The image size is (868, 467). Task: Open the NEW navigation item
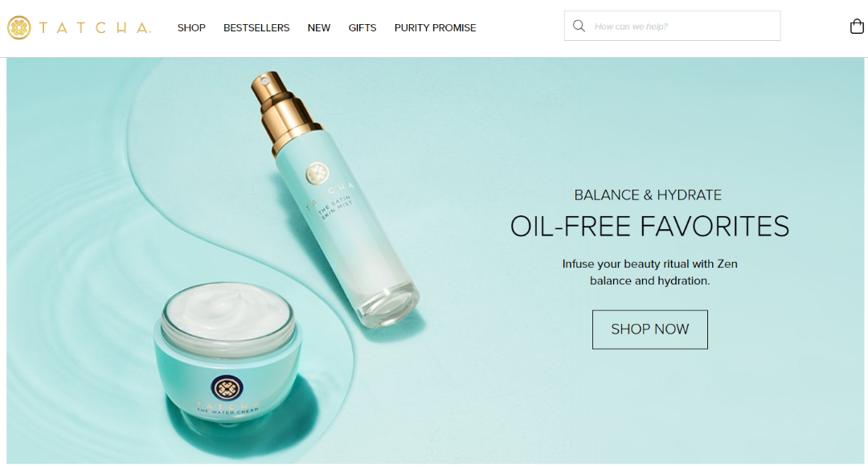(319, 27)
